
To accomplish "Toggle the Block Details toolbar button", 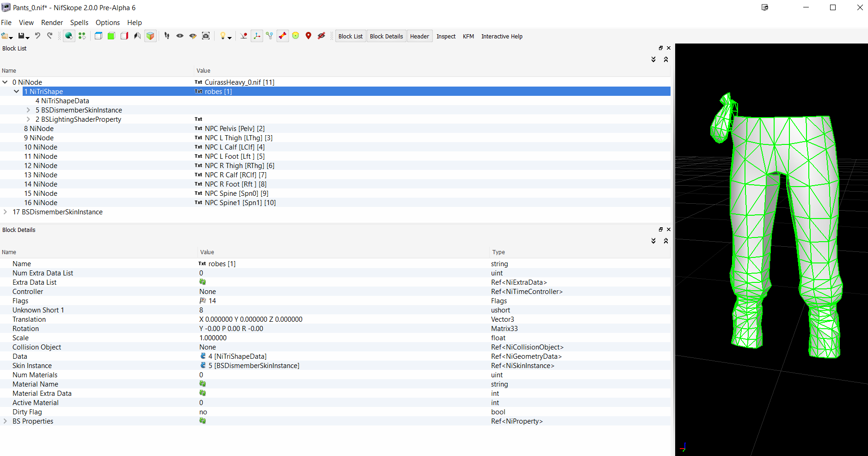I will tap(386, 37).
